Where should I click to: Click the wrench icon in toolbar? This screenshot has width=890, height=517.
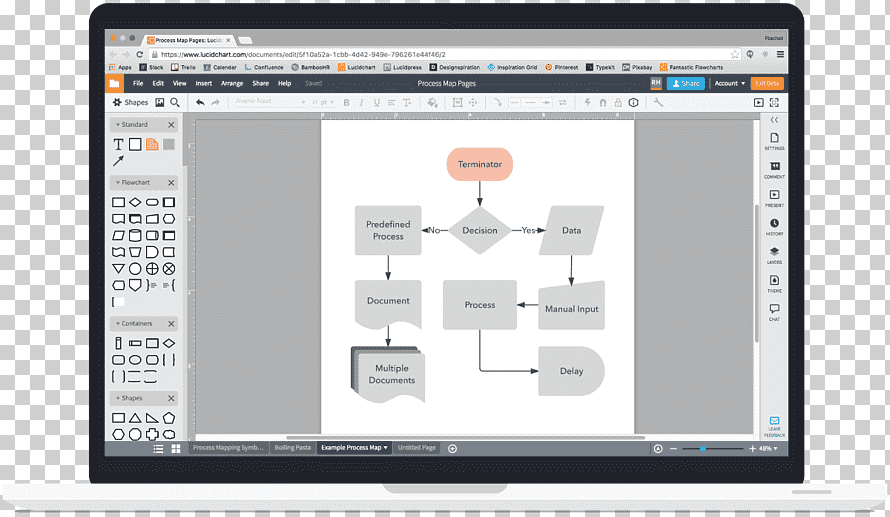[x=658, y=103]
